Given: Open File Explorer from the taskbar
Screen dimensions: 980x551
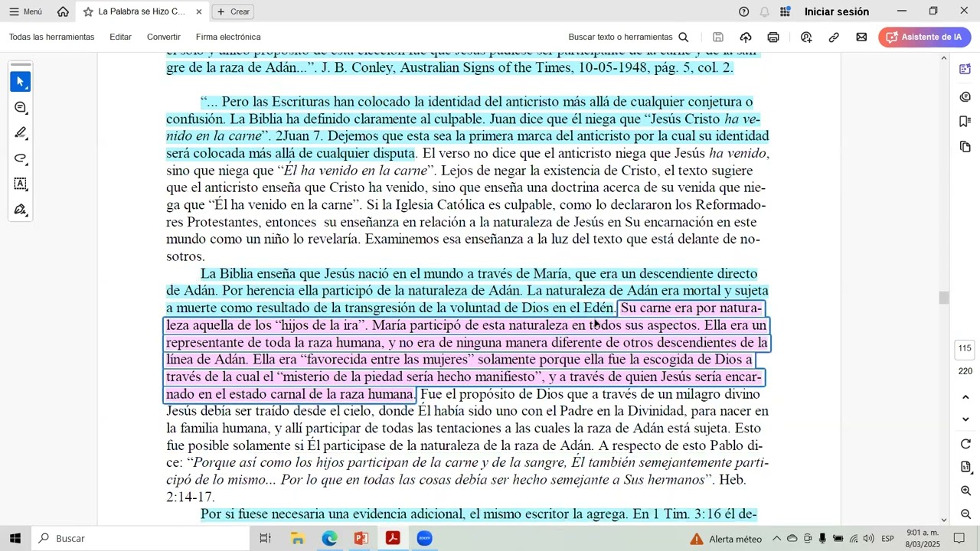Looking at the screenshot, I should point(298,539).
